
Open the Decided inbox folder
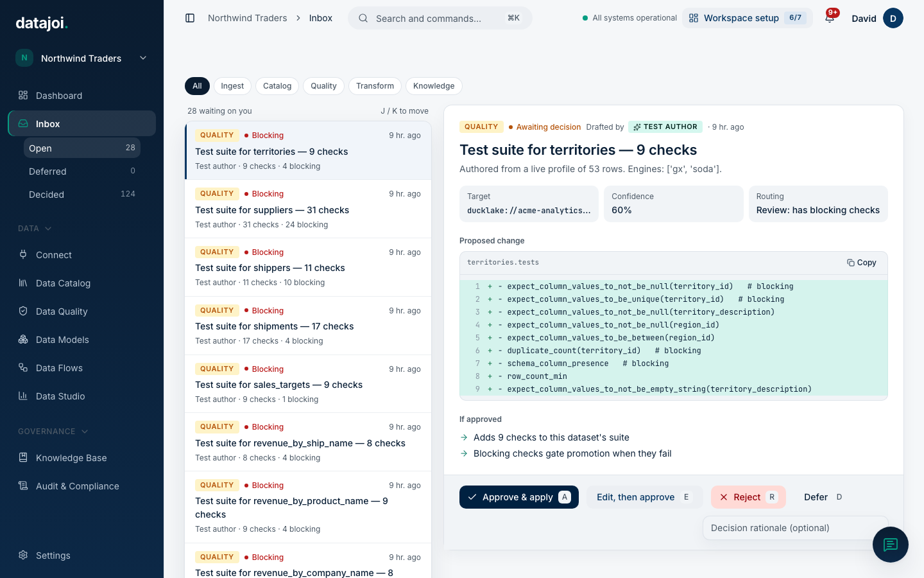click(82, 195)
